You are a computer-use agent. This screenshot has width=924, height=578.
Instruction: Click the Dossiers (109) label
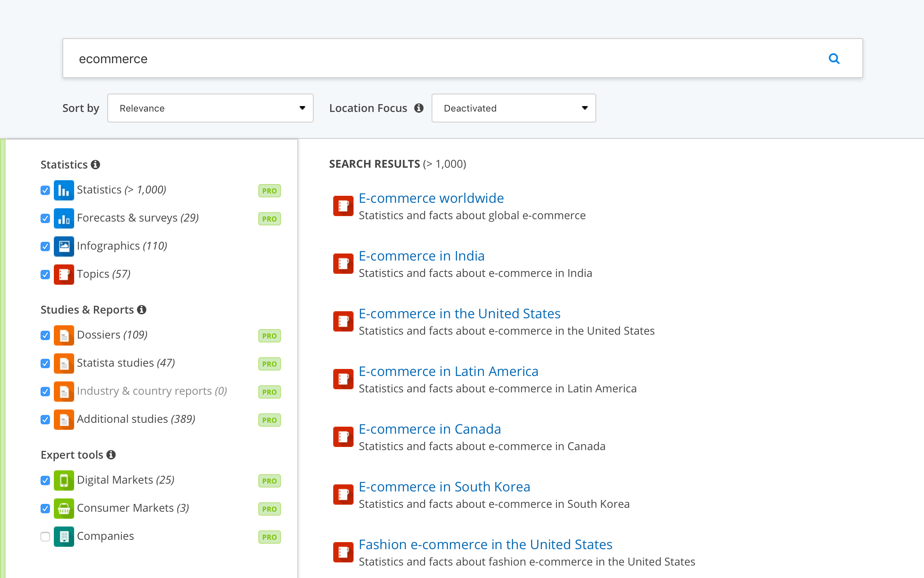coord(112,335)
